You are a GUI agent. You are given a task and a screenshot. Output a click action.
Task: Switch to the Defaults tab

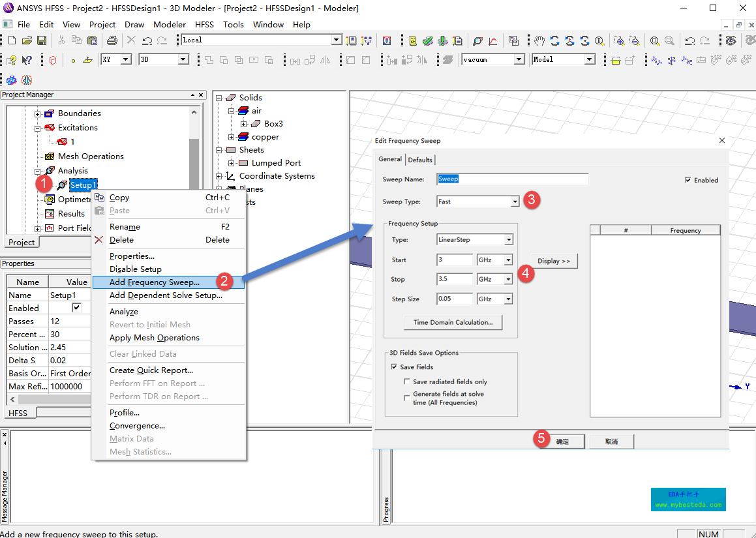(420, 160)
